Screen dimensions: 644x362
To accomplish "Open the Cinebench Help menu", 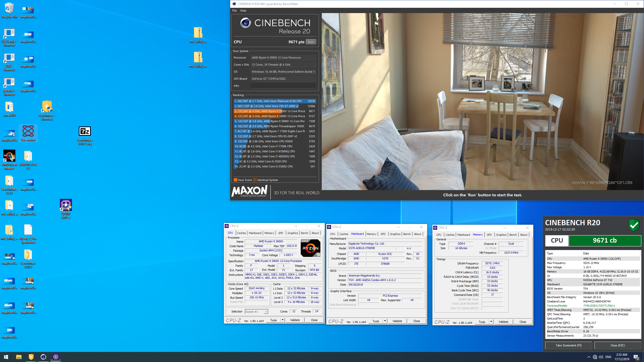I will (x=243, y=11).
